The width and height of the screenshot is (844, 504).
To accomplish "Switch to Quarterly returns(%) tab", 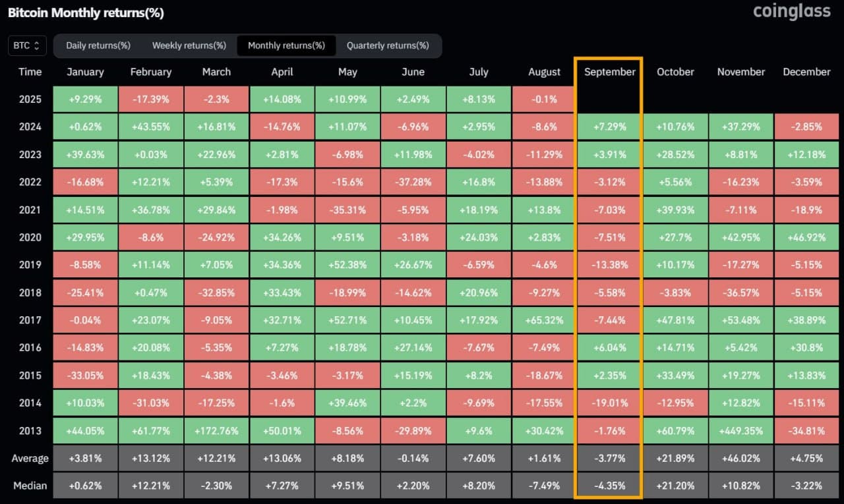I will pyautogui.click(x=388, y=45).
